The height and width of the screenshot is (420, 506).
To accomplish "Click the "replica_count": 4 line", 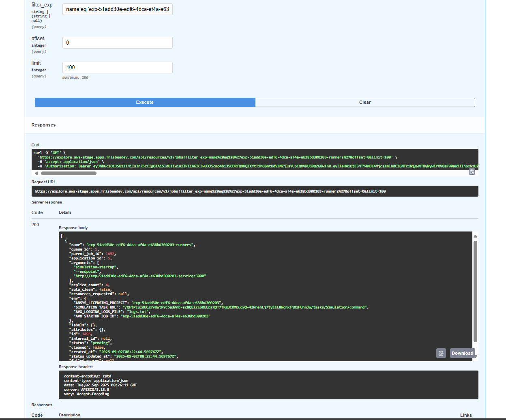I will (90, 285).
